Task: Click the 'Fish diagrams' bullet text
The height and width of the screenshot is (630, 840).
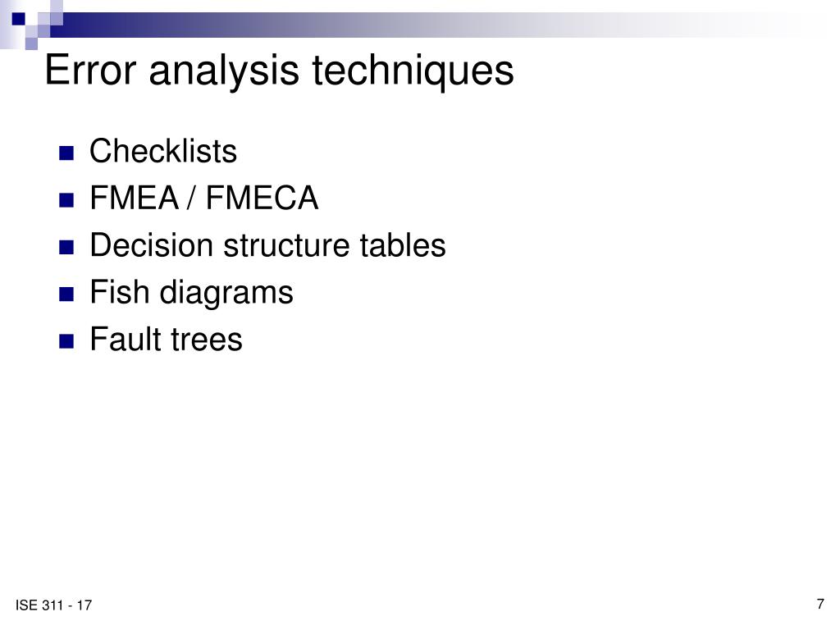Action: pos(191,293)
